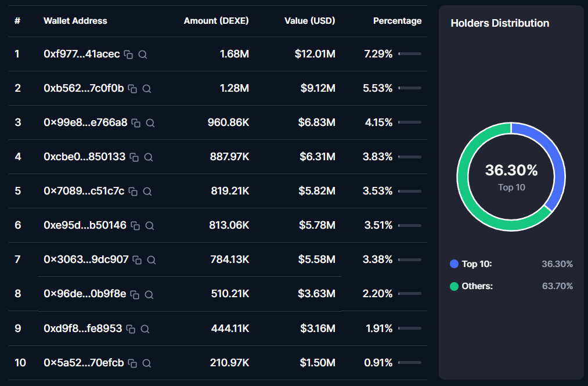
Task: Copy address 0x3063...9dc907
Action: [137, 260]
